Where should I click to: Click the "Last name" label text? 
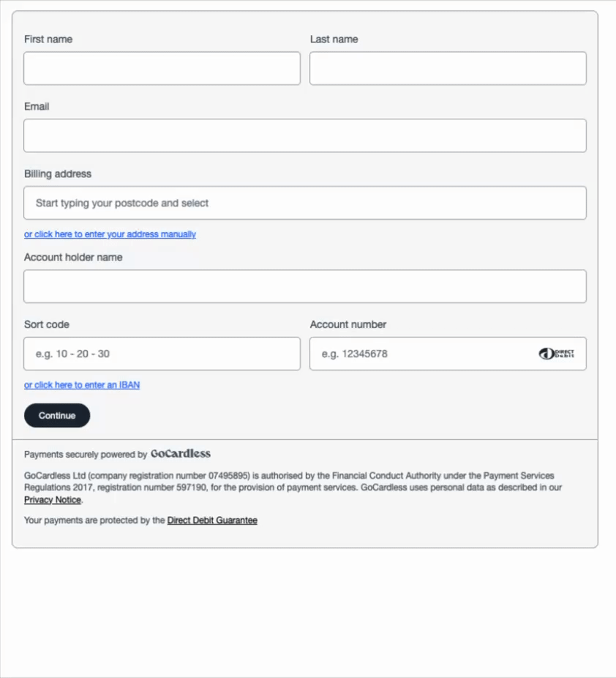click(334, 40)
